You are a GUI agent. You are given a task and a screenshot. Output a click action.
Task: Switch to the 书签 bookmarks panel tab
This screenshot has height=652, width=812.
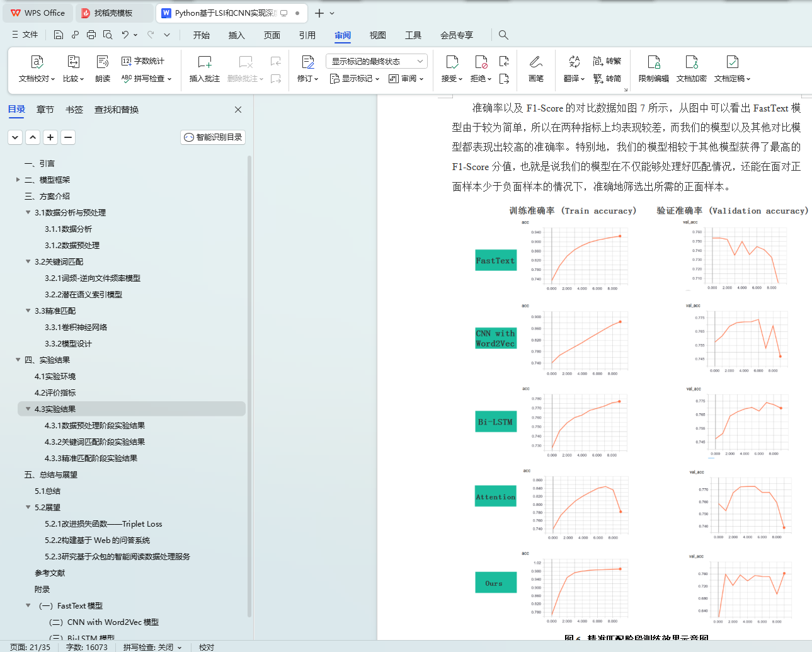pyautogui.click(x=74, y=110)
